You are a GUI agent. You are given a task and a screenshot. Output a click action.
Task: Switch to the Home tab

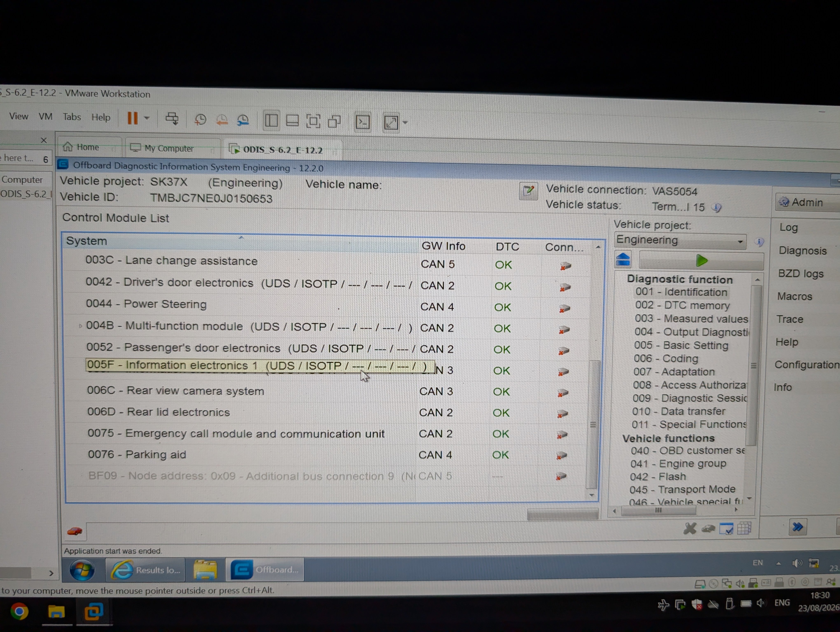tap(89, 147)
